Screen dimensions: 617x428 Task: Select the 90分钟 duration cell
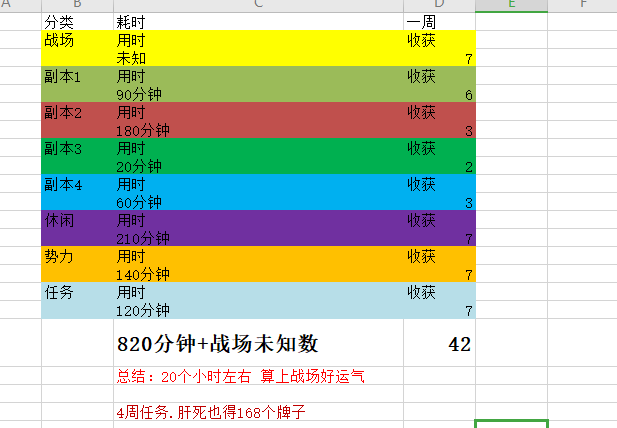(258, 94)
